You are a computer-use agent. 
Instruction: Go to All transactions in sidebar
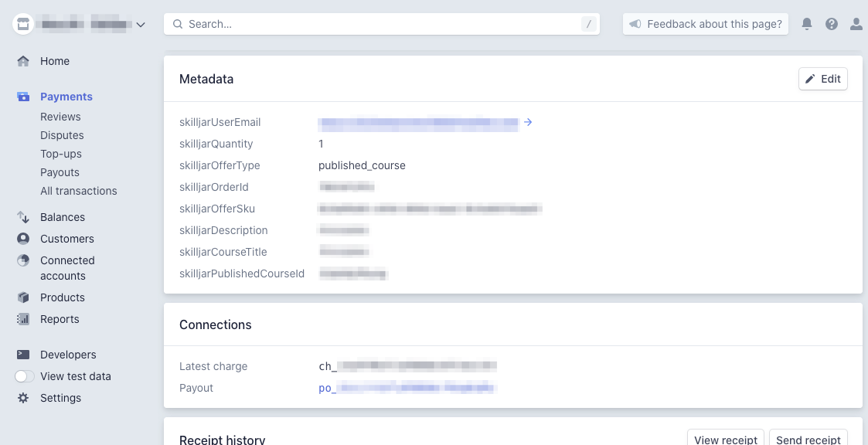point(79,191)
